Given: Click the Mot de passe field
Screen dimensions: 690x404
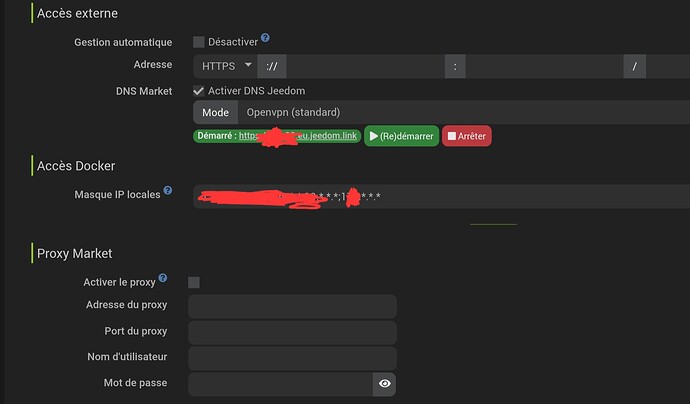Looking at the screenshot, I should [x=281, y=384].
